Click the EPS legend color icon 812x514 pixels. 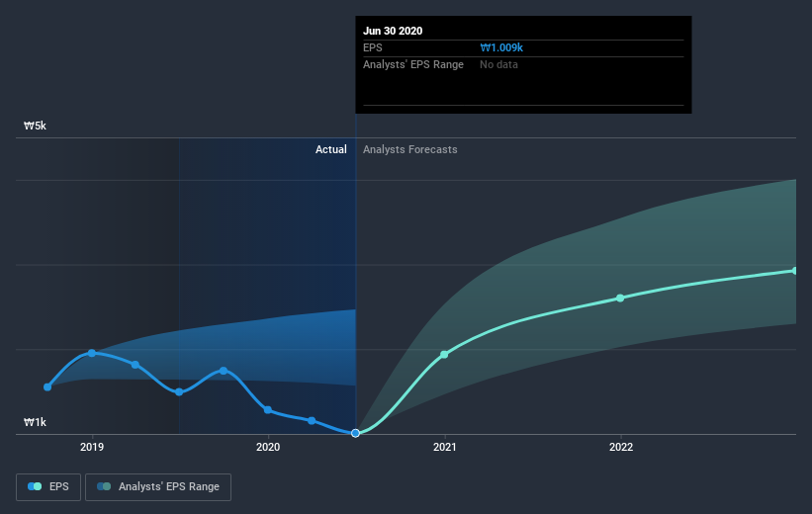35,486
